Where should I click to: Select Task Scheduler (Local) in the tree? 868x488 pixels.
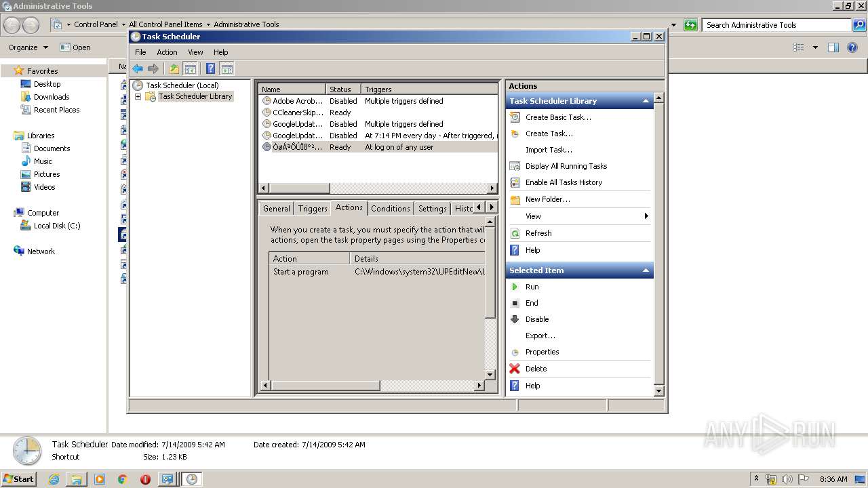182,85
